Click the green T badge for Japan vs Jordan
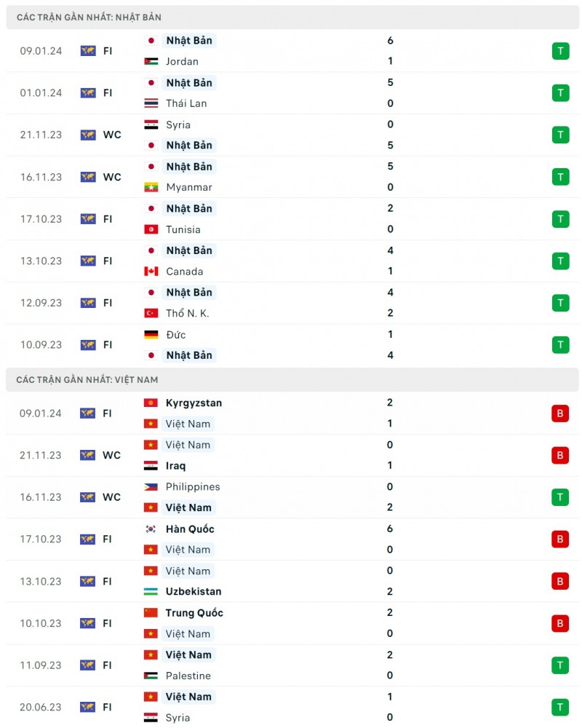 click(560, 51)
